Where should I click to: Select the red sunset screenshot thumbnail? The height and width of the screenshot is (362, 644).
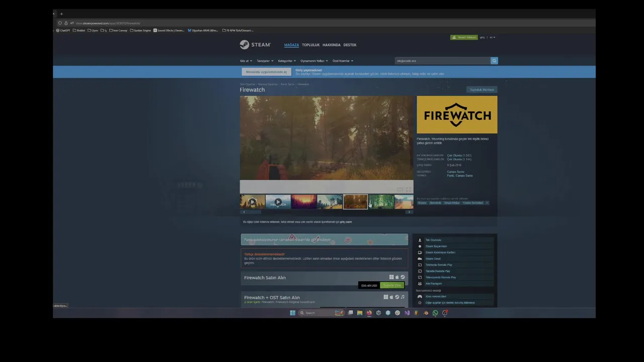click(304, 202)
